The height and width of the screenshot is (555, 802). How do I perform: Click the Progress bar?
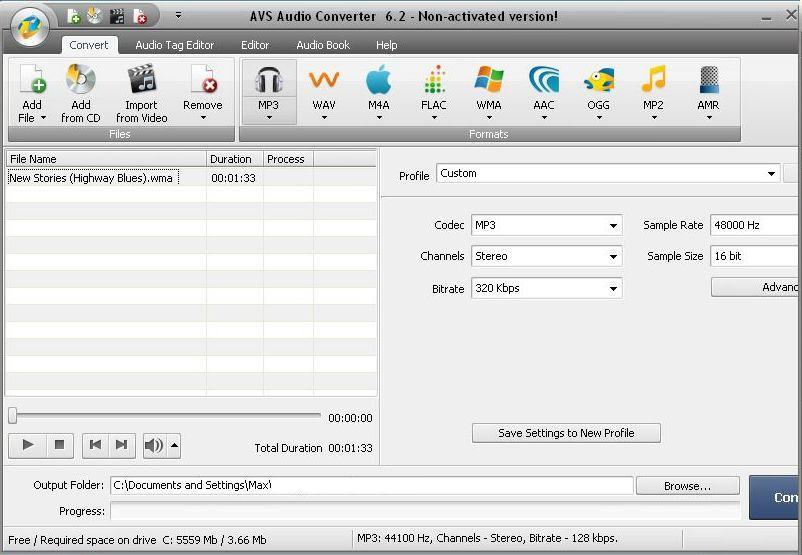(x=425, y=510)
